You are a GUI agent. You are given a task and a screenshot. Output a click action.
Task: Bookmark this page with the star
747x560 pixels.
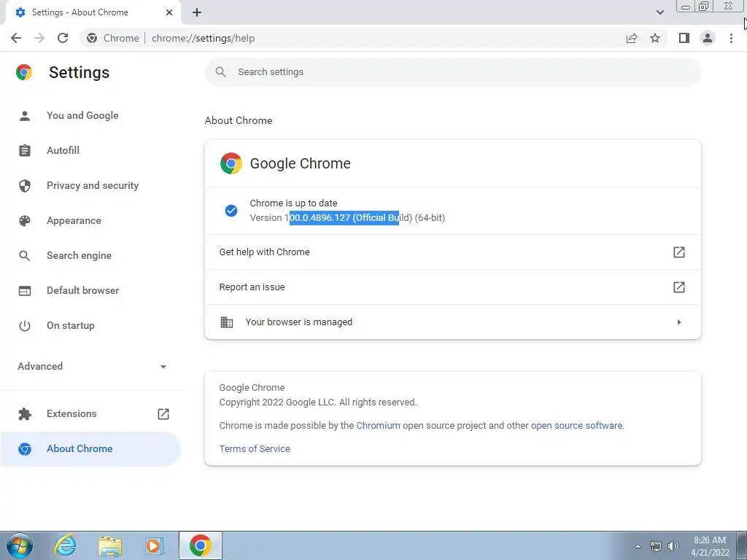click(655, 38)
